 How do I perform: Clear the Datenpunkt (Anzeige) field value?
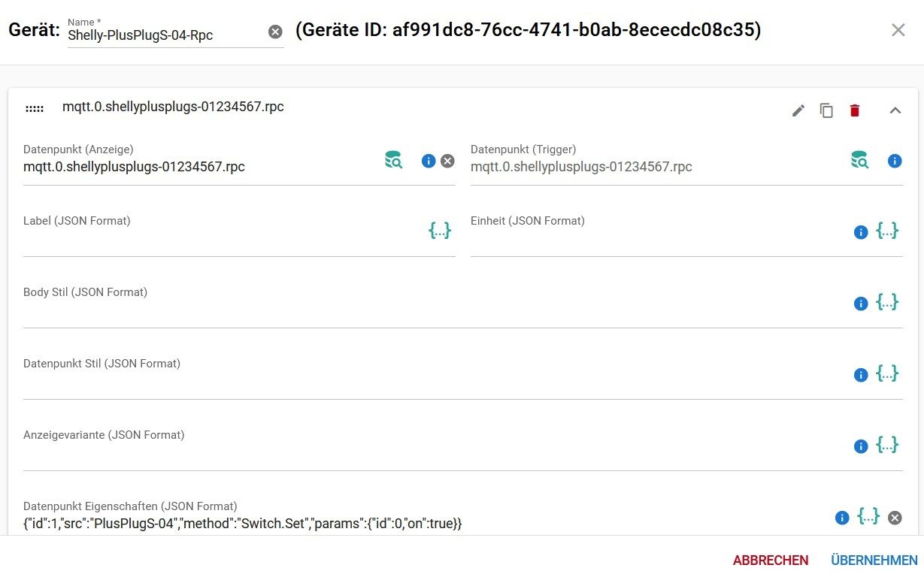coord(447,161)
